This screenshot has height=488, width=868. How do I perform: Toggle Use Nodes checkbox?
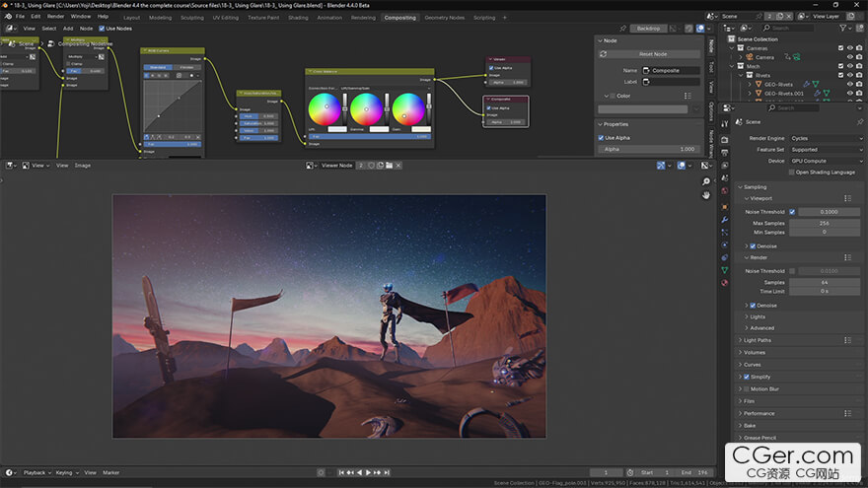[x=102, y=29]
